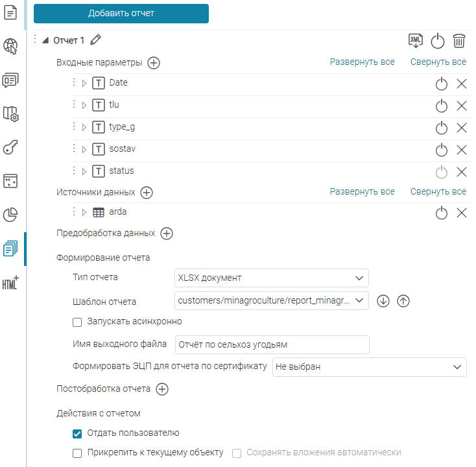Open the Тип отчета dropdown
The height and width of the screenshot is (467, 476).
[271, 278]
